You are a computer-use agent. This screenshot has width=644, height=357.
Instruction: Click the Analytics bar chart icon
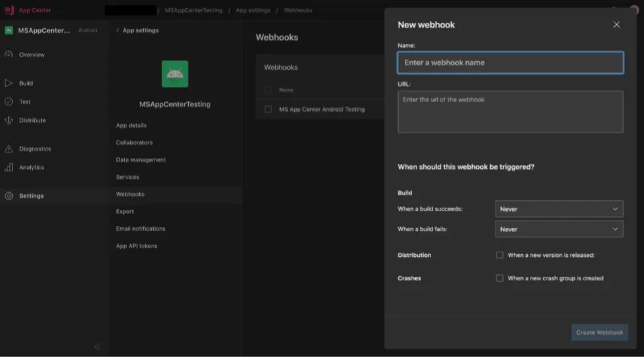(x=9, y=167)
